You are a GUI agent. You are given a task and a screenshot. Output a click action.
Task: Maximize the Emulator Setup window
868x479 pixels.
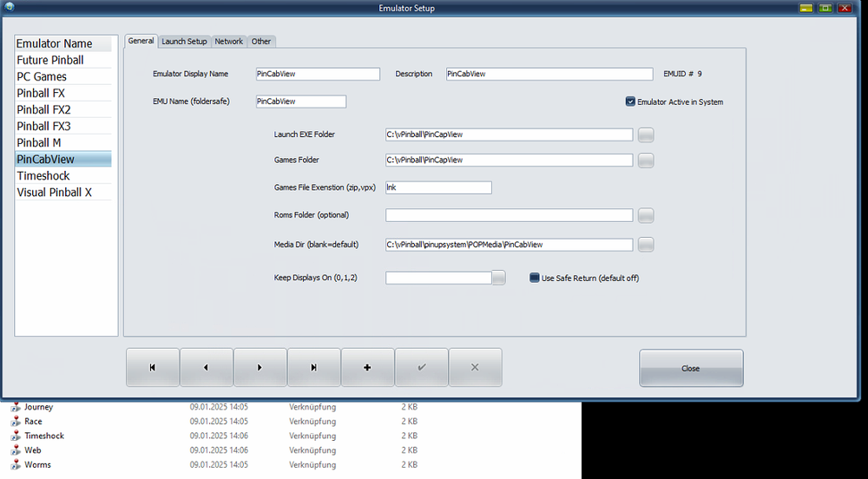click(x=825, y=9)
